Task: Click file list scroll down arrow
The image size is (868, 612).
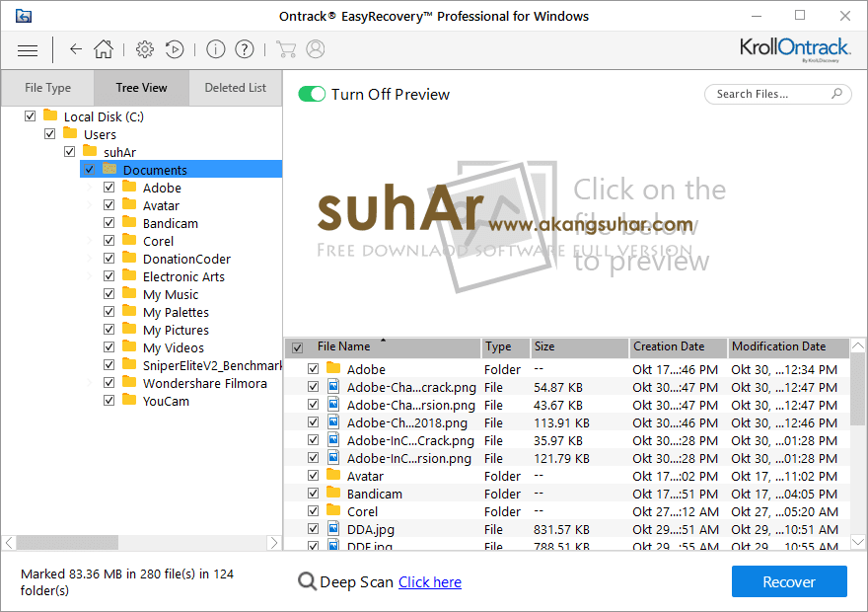Action: click(857, 542)
